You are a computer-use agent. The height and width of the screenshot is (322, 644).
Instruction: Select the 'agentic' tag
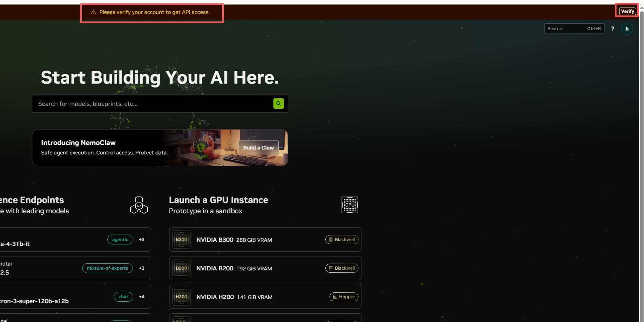tap(120, 240)
